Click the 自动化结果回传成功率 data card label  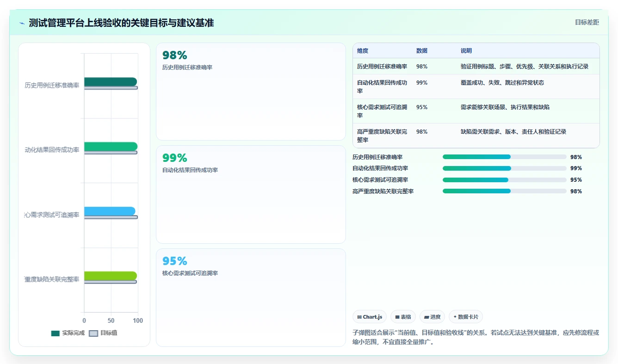point(190,170)
